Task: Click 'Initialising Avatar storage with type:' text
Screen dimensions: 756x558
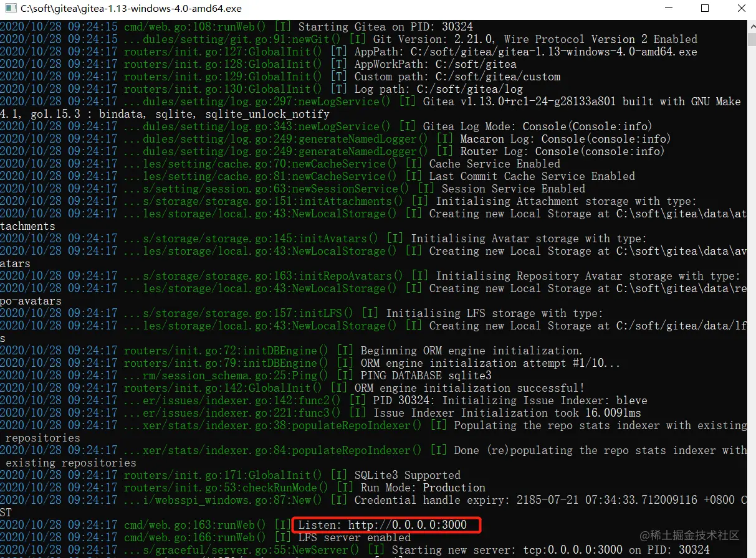Action: point(529,239)
